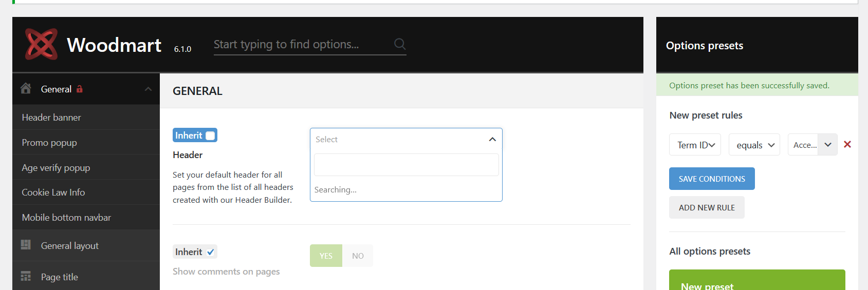Click the search magnifier icon

click(399, 44)
